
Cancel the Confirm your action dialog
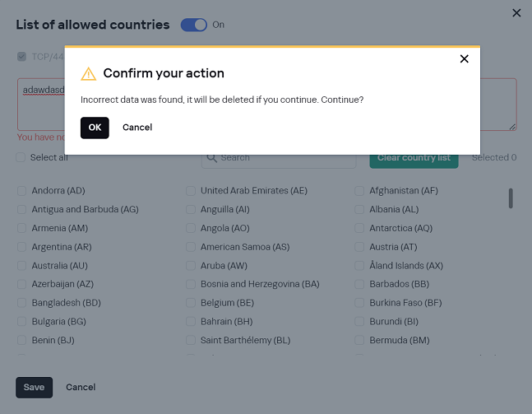pyautogui.click(x=137, y=128)
